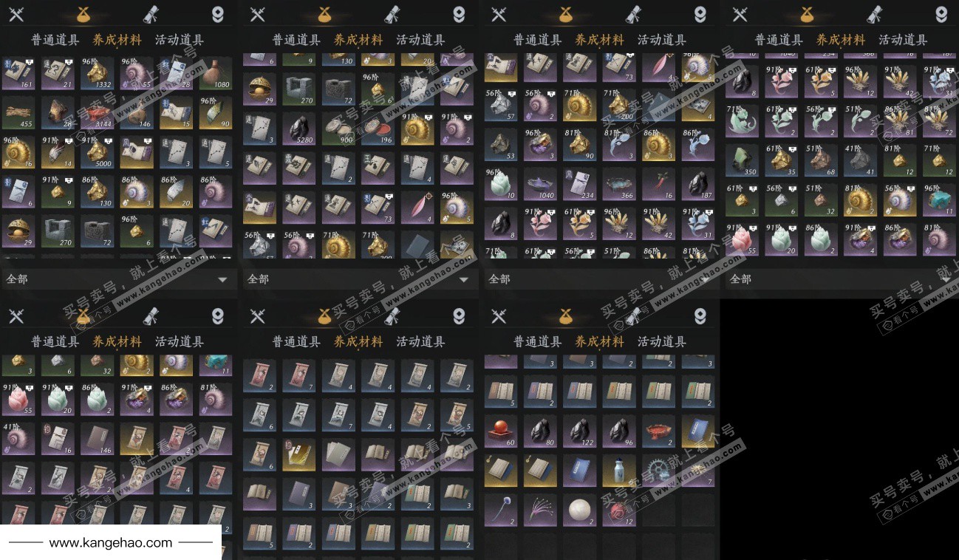Select the black ore stack of 5280

[x=298, y=127]
